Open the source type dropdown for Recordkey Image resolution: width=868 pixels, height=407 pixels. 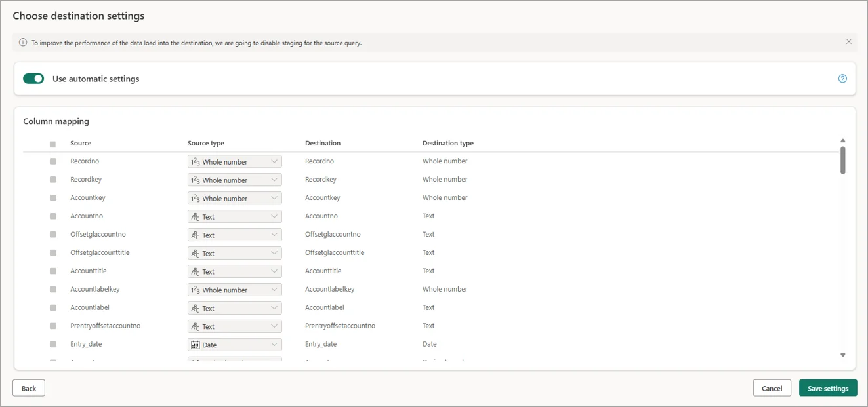point(235,180)
